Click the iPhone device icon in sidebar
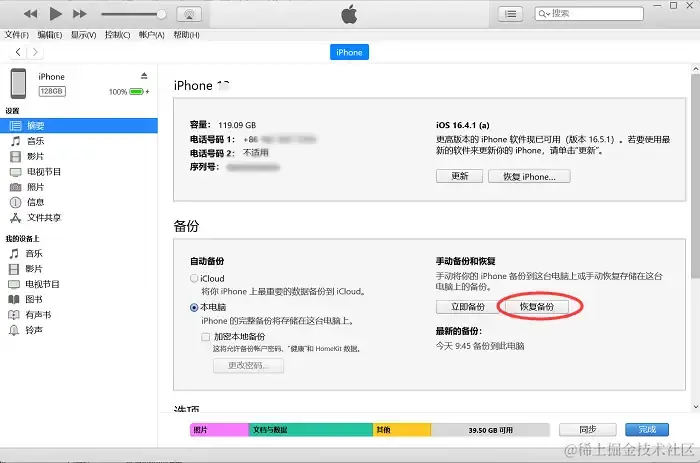The width and height of the screenshot is (700, 463). point(18,83)
